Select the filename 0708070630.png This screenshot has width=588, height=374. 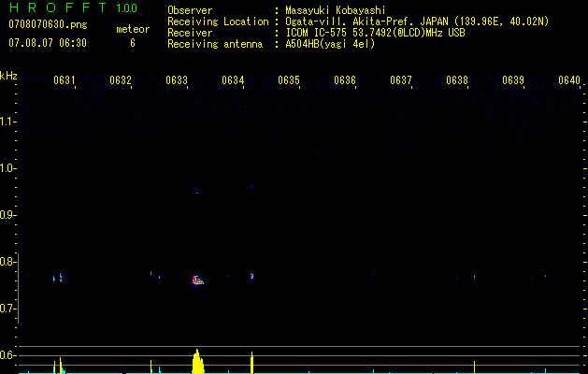[x=48, y=24]
